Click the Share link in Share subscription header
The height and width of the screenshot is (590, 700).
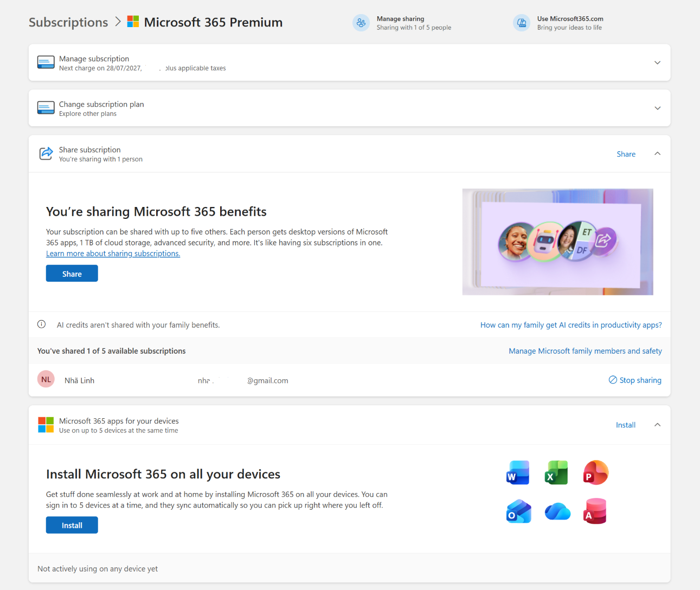point(626,154)
